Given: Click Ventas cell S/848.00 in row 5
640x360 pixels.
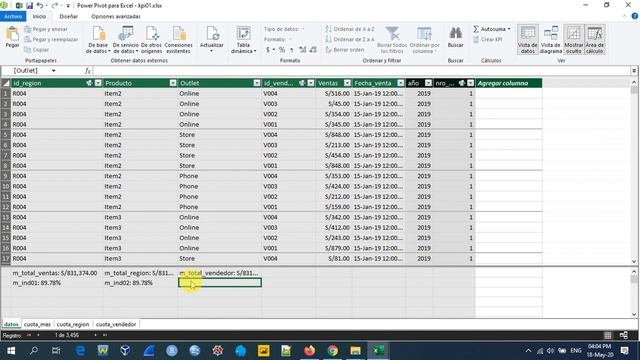Looking at the screenshot, I should (334, 135).
